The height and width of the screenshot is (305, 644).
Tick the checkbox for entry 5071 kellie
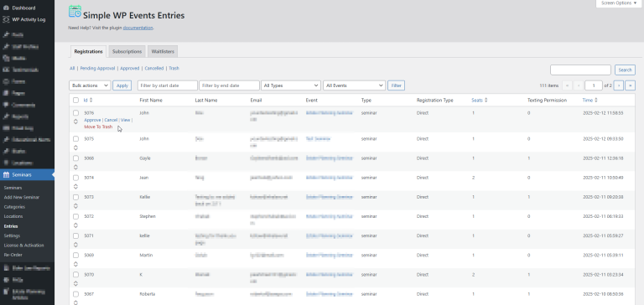click(x=75, y=236)
